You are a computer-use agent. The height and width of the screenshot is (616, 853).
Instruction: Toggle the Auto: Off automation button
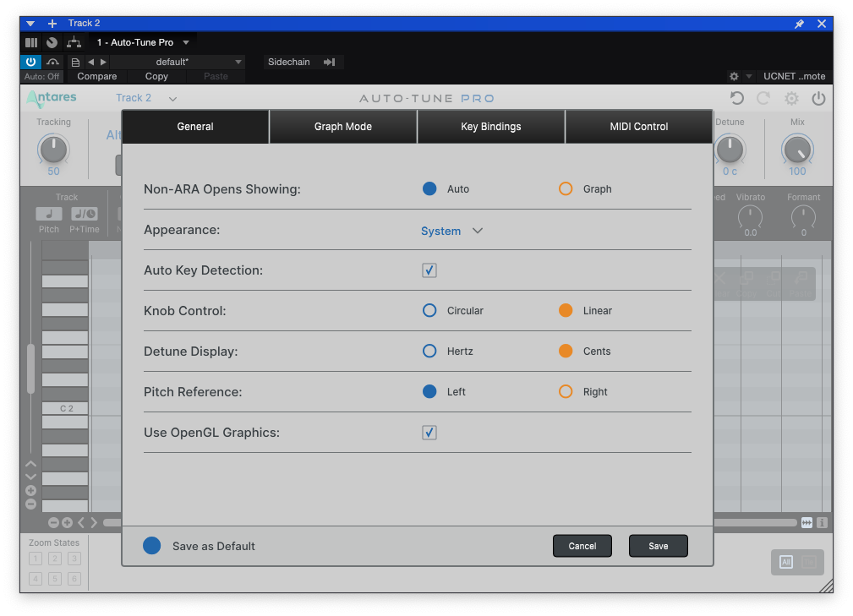[42, 76]
